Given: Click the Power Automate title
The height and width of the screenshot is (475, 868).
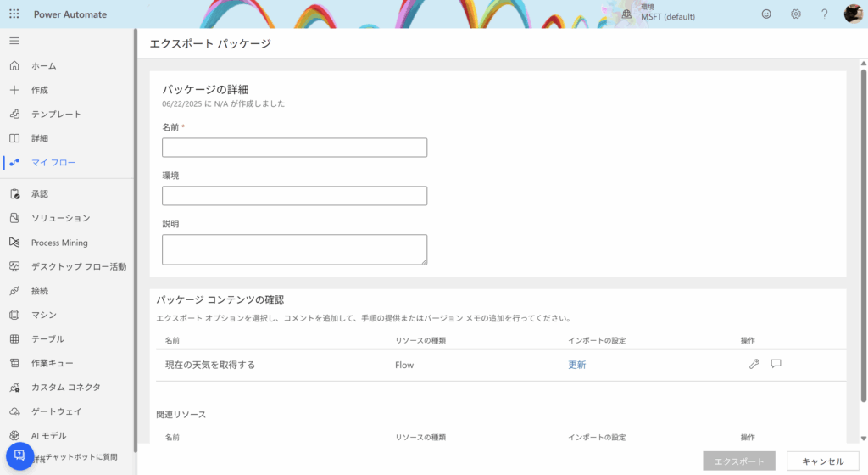Looking at the screenshot, I should 70,14.
